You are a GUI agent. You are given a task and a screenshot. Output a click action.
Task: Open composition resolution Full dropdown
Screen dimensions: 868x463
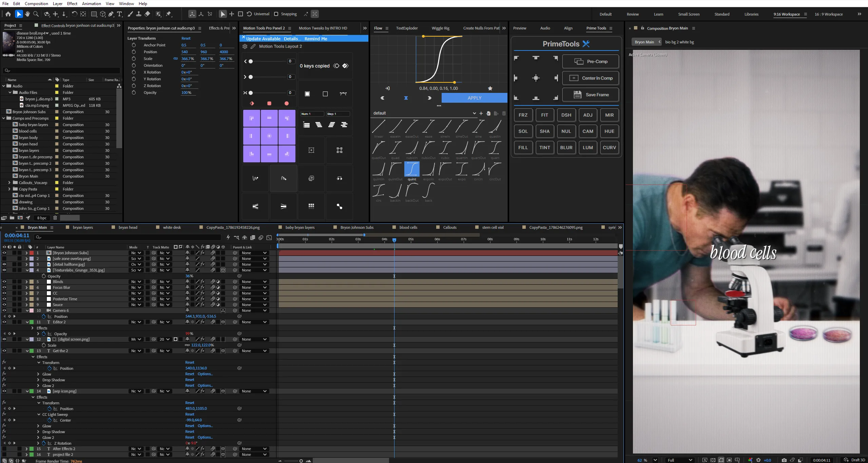tap(680, 460)
